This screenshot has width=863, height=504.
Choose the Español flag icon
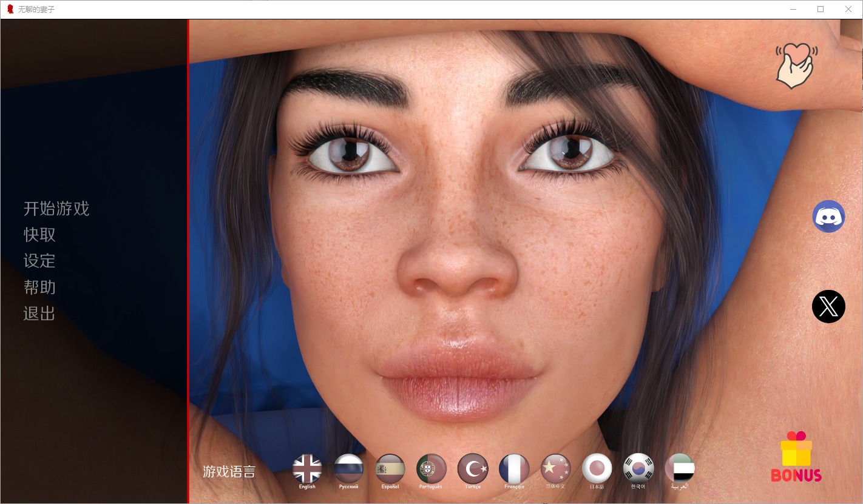390,469
